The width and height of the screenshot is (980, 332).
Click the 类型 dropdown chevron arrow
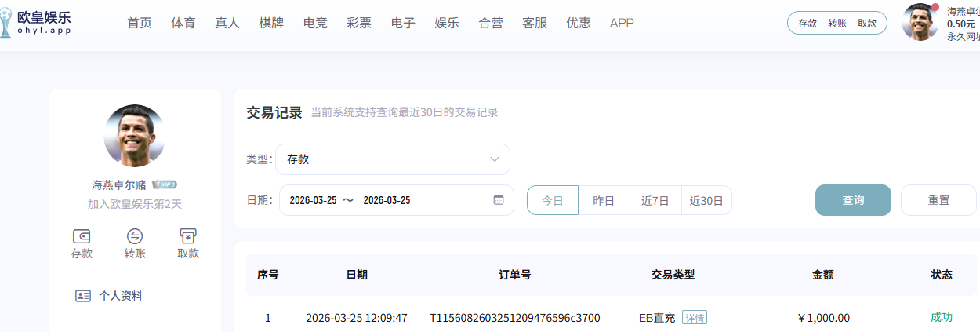pos(495,159)
